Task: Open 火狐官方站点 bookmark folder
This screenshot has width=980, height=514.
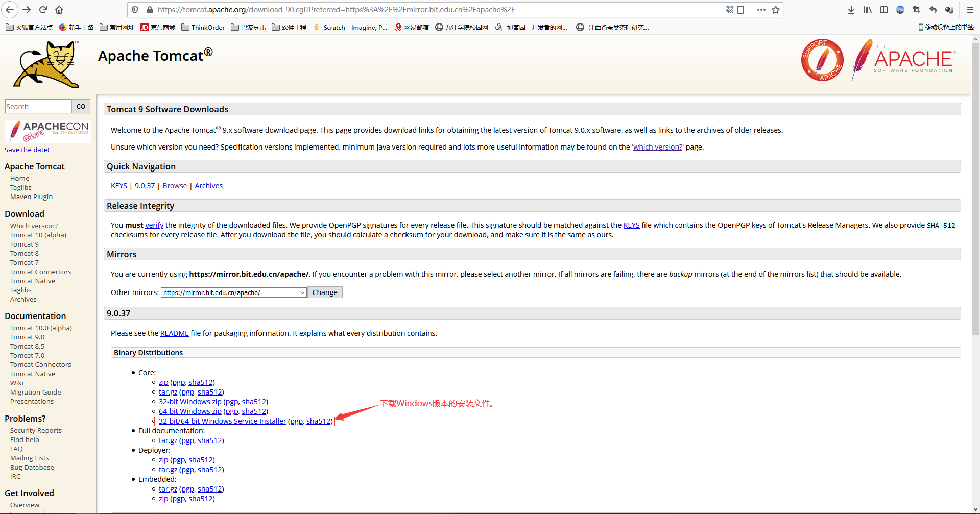Action: (29, 27)
